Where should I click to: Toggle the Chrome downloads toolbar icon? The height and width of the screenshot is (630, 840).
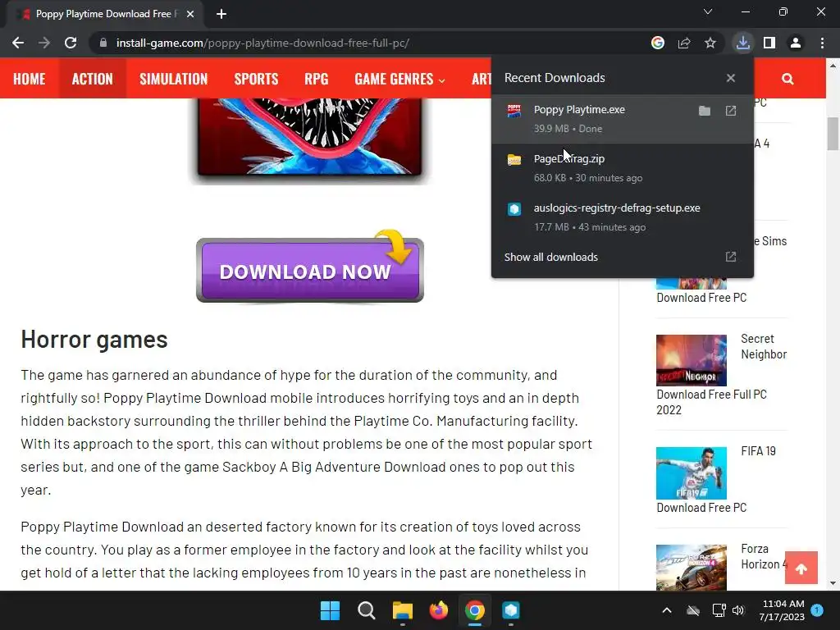click(742, 43)
